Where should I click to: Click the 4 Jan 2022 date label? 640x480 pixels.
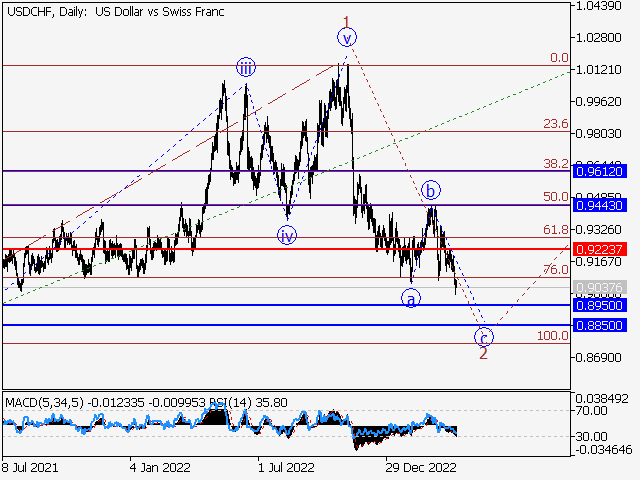tap(160, 467)
